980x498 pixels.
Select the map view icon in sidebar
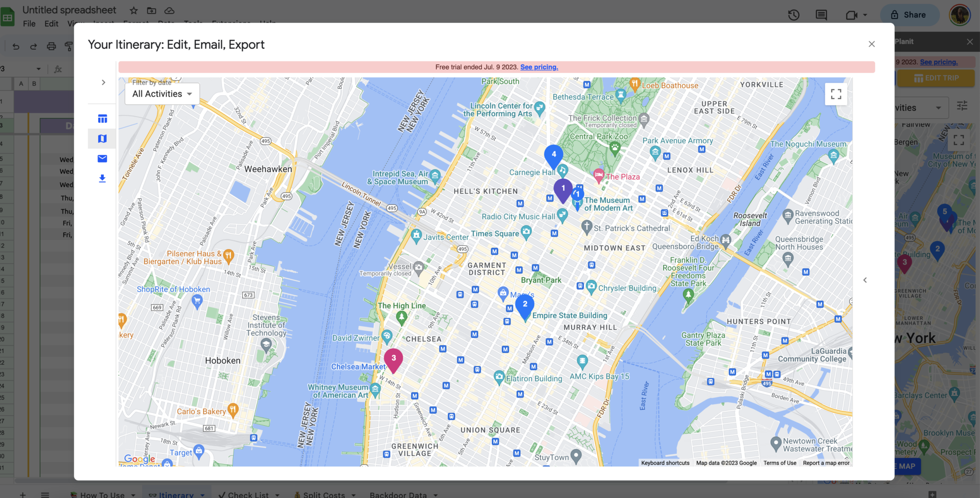(102, 139)
